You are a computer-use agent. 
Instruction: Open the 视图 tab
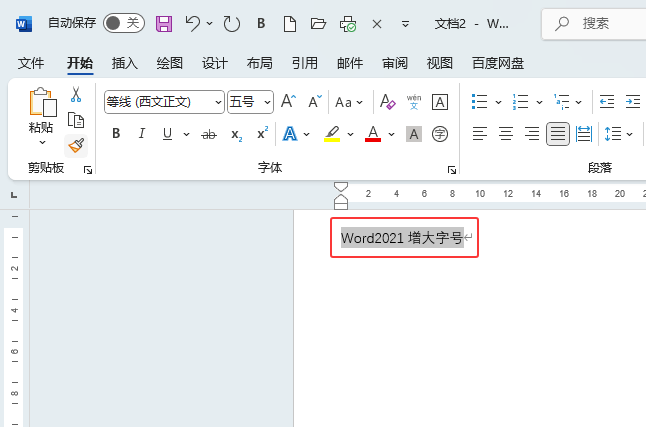440,63
